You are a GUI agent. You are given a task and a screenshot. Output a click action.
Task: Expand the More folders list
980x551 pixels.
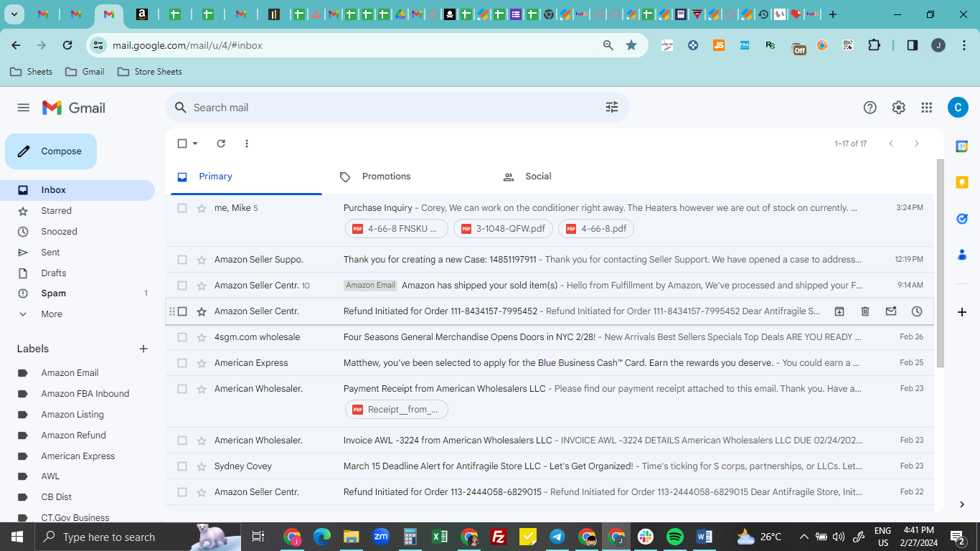(x=52, y=314)
